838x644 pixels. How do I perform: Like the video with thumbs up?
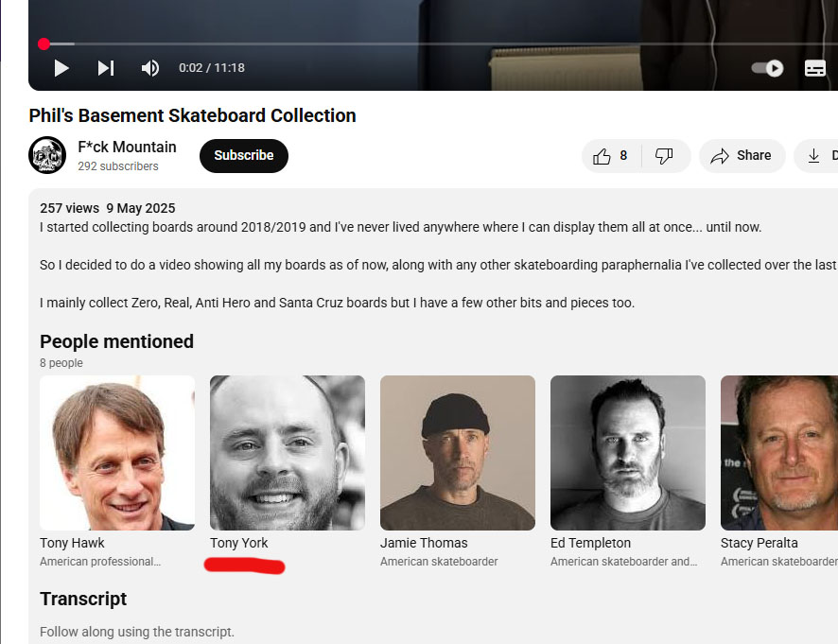point(610,156)
